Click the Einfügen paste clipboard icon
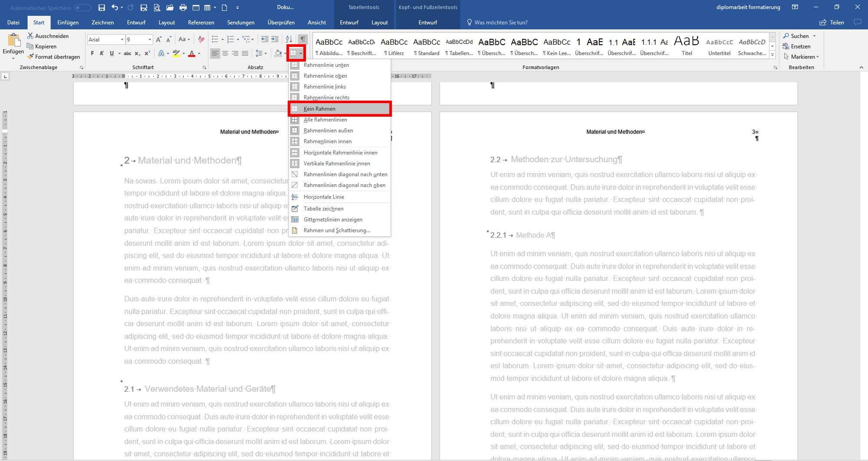The image size is (868, 461). pos(13,41)
